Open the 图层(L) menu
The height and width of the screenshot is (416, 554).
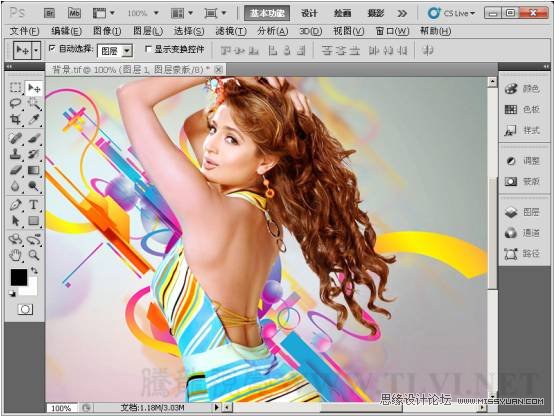pos(148,31)
